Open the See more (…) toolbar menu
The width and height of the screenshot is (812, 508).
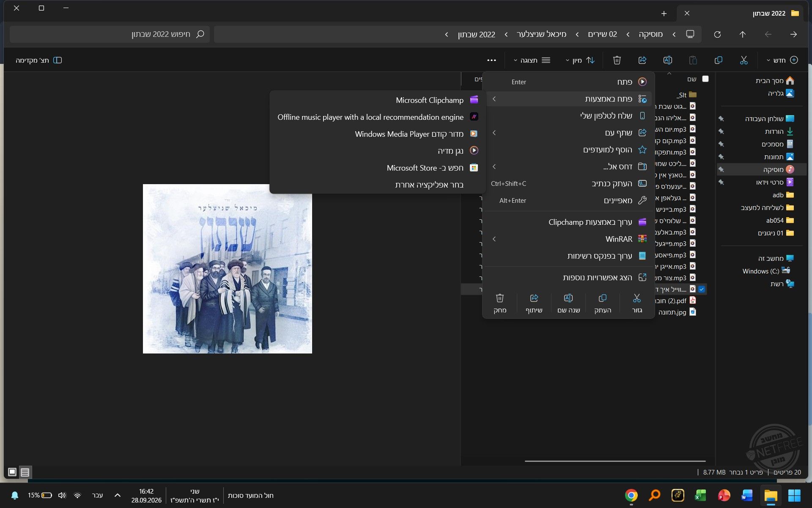point(491,60)
